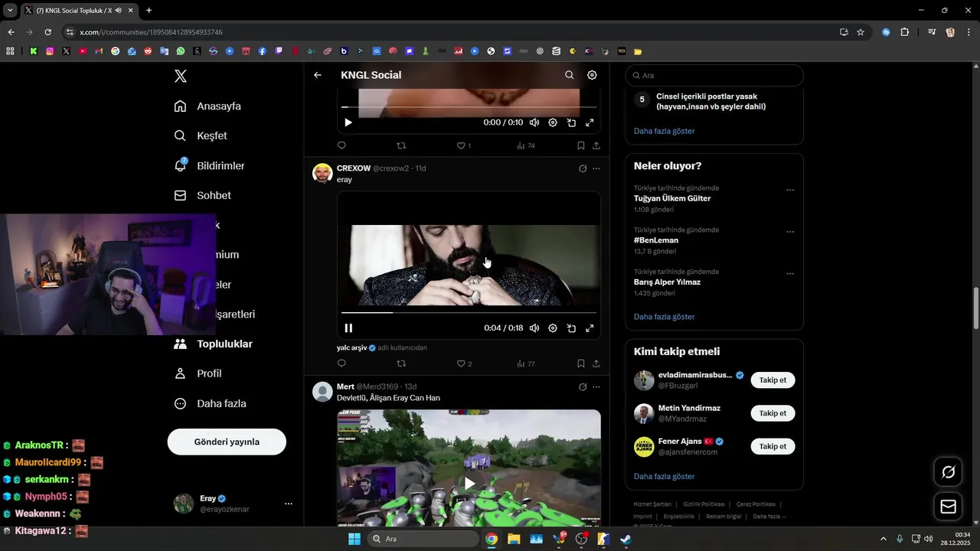Toggle picture-in-picture on top video 0:10
The image size is (980, 551).
coord(571,122)
